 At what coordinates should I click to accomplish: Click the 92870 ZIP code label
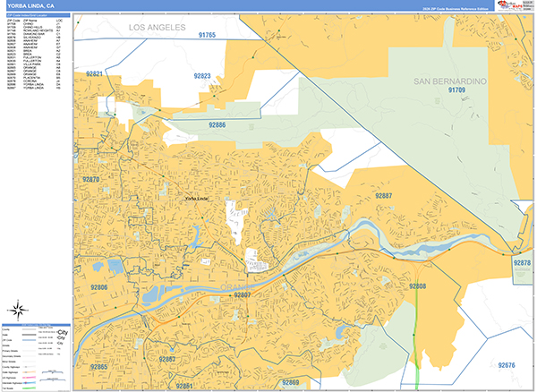pyautogui.click(x=91, y=180)
